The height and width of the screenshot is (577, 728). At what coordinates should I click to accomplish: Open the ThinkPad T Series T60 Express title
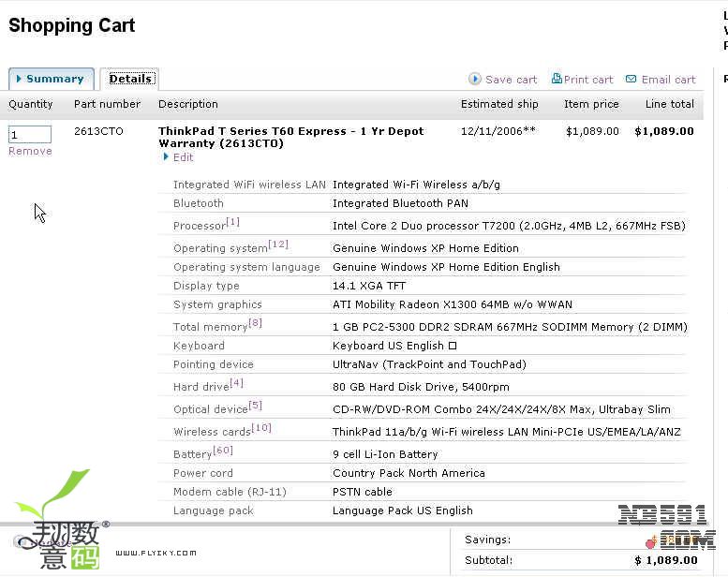point(290,137)
